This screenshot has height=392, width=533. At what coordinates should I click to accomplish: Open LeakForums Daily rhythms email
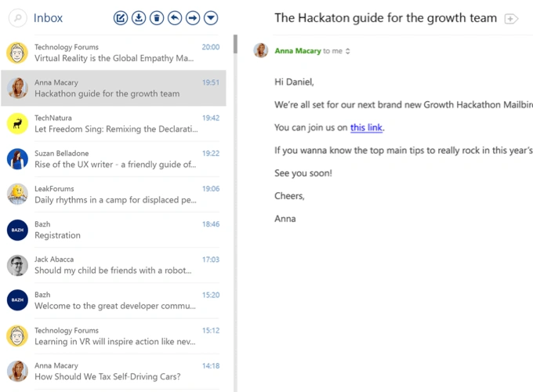point(114,194)
